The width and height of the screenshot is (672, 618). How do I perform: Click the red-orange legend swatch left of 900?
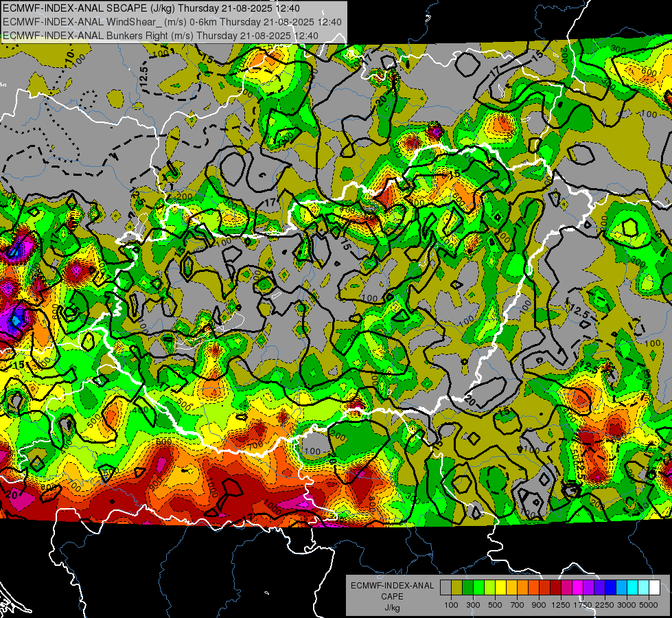[x=533, y=588]
